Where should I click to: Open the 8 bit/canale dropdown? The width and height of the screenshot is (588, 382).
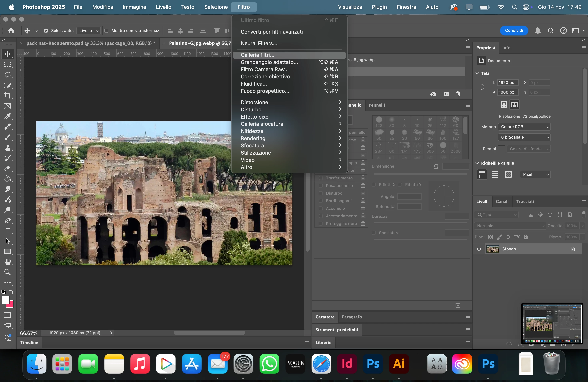click(x=524, y=137)
